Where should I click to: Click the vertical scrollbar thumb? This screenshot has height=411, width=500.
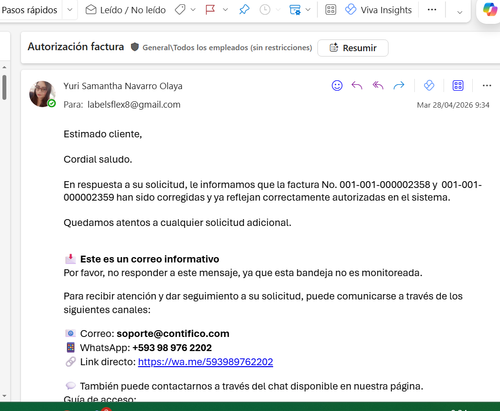point(4,87)
